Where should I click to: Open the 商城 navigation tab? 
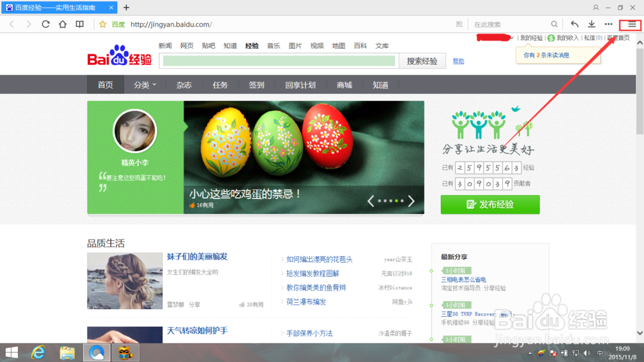coord(344,85)
